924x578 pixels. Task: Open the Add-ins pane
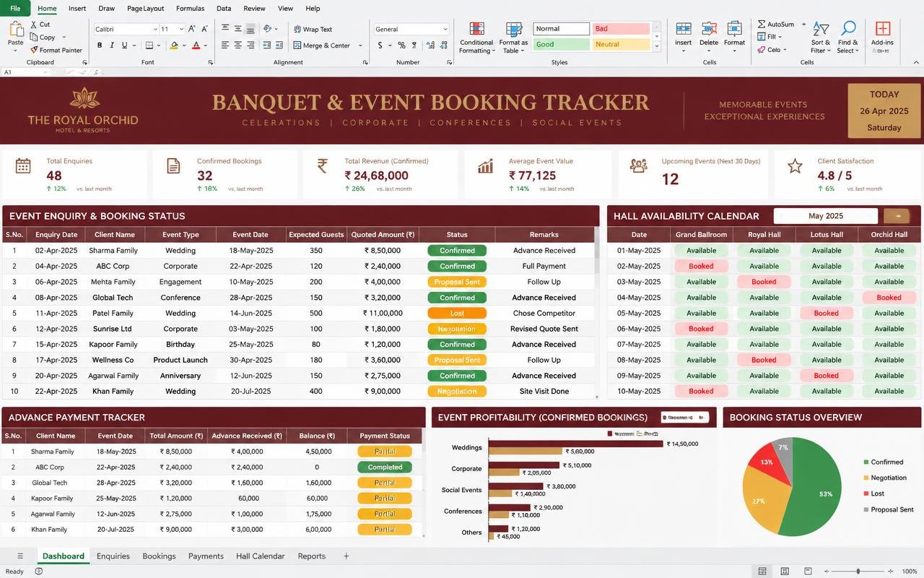tap(882, 34)
